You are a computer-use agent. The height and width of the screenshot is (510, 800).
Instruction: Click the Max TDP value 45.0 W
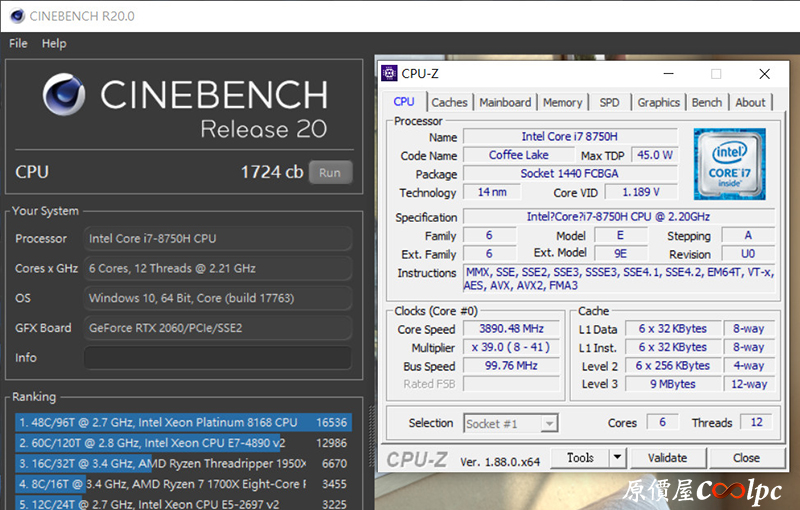(655, 155)
